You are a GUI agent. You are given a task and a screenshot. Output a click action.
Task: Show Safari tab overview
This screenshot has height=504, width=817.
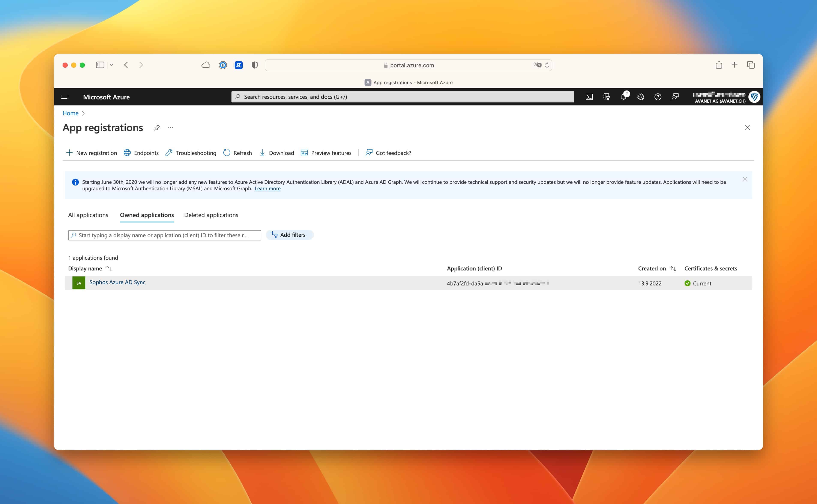point(751,65)
